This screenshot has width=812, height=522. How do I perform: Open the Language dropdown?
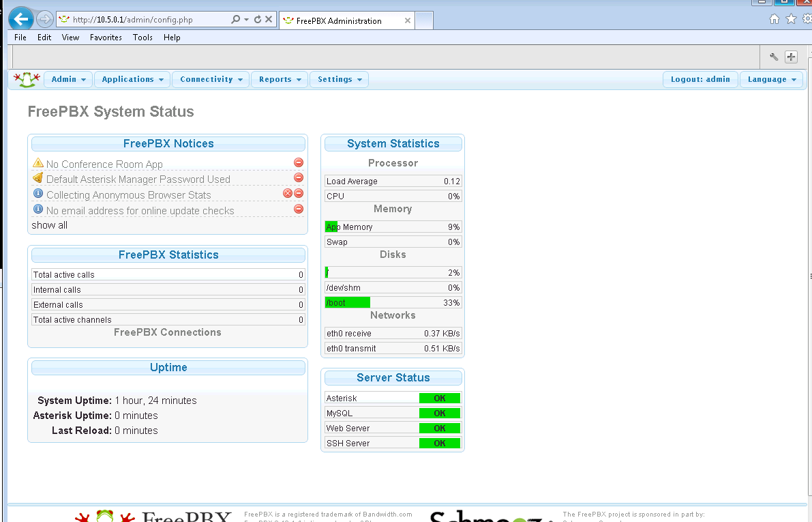pos(771,78)
